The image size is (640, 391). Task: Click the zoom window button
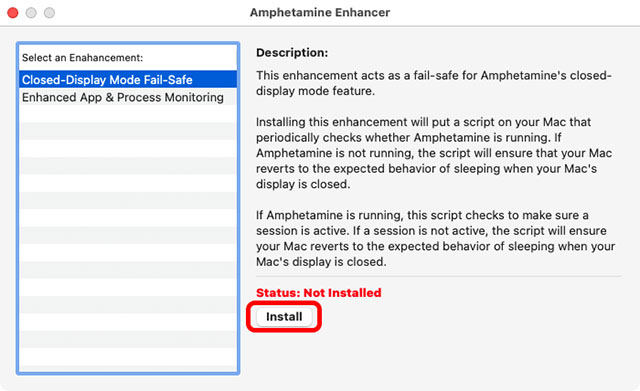(49, 13)
